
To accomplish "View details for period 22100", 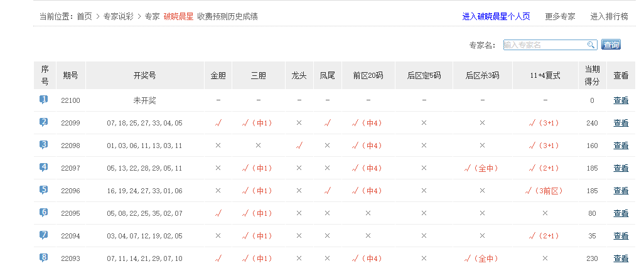I will point(620,100).
